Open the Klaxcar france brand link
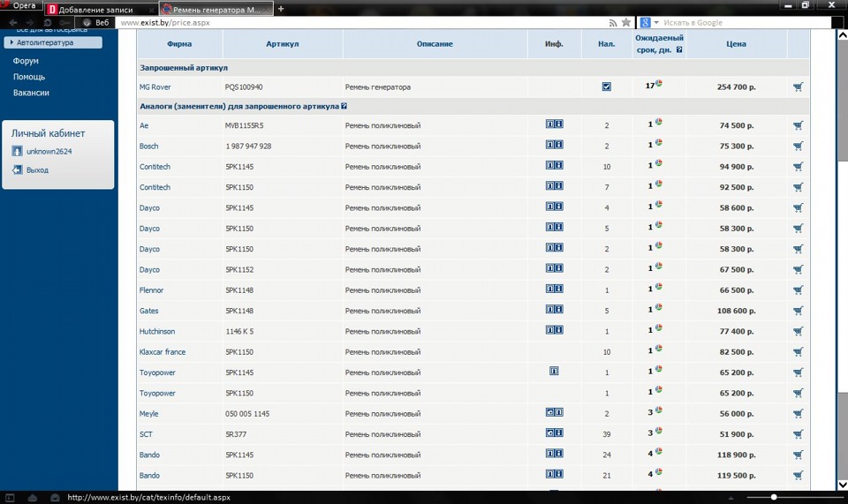This screenshot has width=848, height=504. click(163, 351)
